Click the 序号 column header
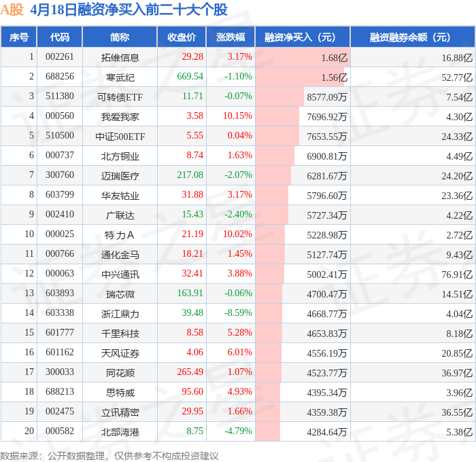The image size is (476, 462). (x=19, y=37)
